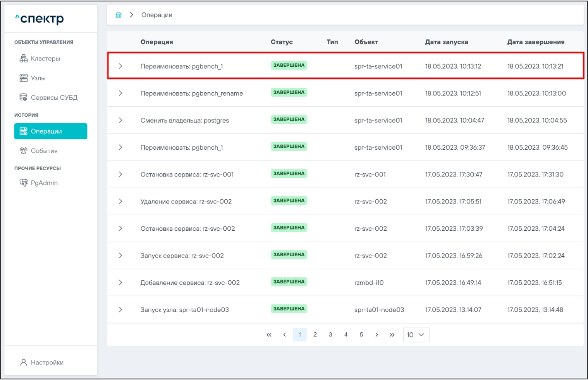Expand the Запуск узла: spr-ta01-node03 row
This screenshot has width=588, height=380.
pyautogui.click(x=120, y=309)
